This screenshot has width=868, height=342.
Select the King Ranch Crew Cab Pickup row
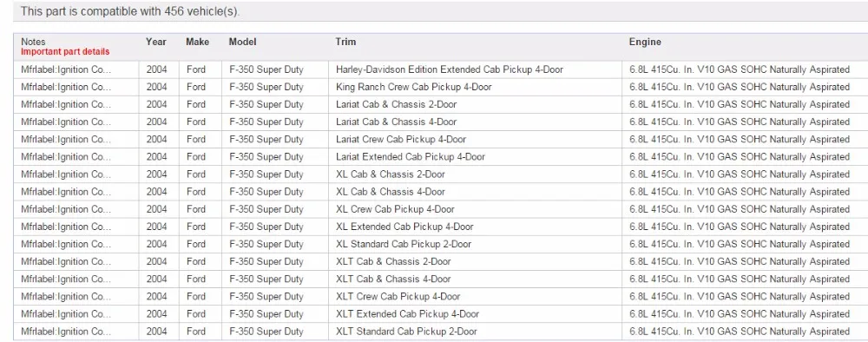(441, 87)
